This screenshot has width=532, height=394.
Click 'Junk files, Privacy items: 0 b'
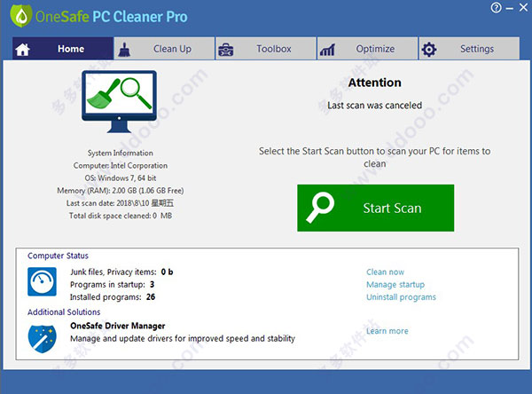pyautogui.click(x=121, y=272)
